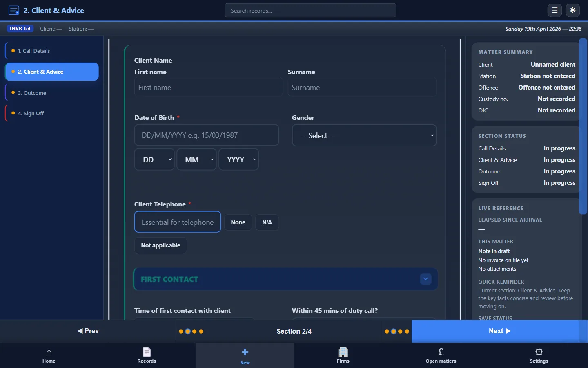This screenshot has height=368, width=588.
Task: Click 'Unnamed client' in matter summary
Action: (x=553, y=65)
